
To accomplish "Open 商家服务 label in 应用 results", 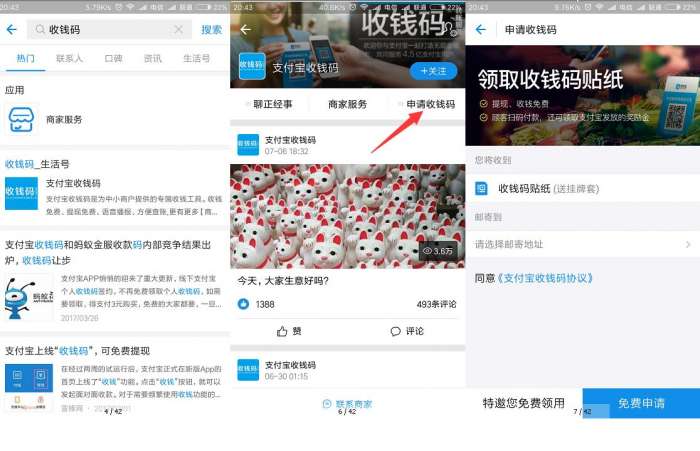I will click(x=64, y=119).
